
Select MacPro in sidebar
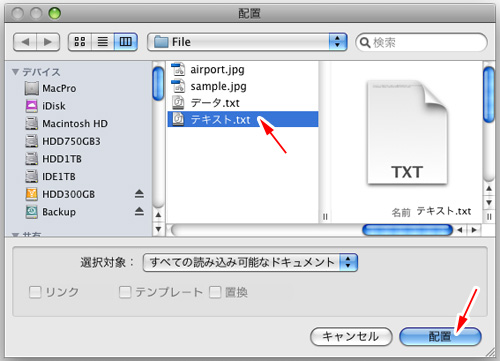[59, 89]
